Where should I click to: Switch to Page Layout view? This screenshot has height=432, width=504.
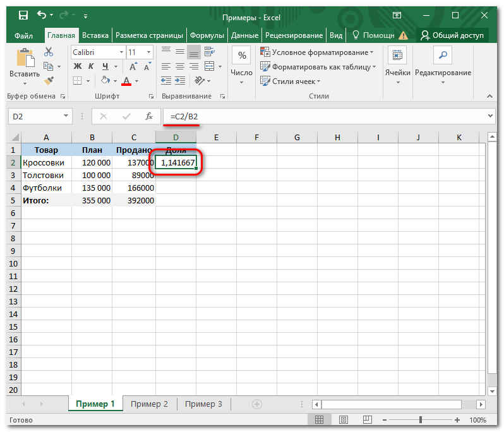(344, 420)
